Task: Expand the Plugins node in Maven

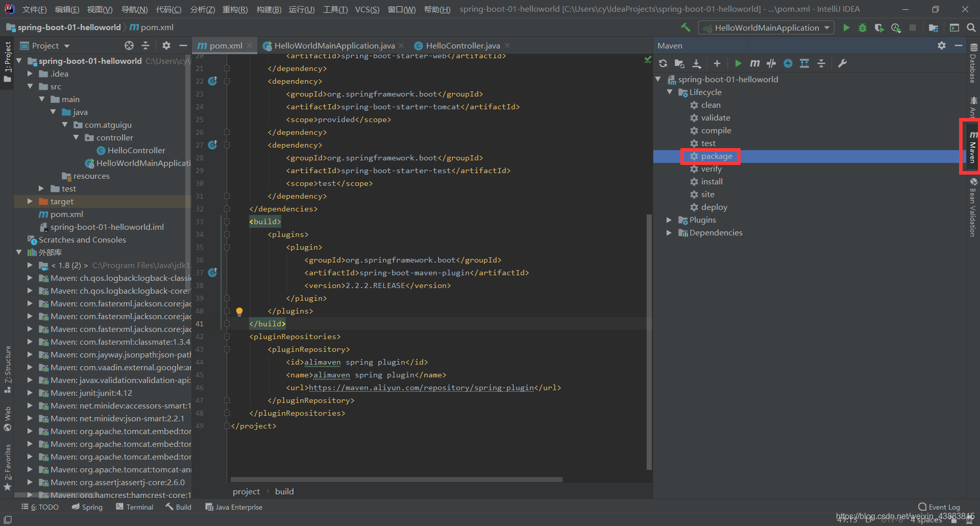Action: [670, 220]
